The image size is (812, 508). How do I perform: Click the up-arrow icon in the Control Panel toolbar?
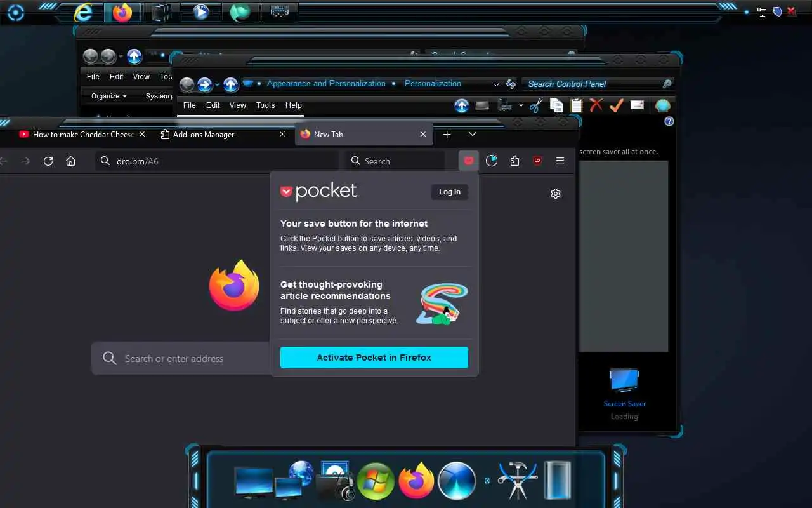(462, 105)
